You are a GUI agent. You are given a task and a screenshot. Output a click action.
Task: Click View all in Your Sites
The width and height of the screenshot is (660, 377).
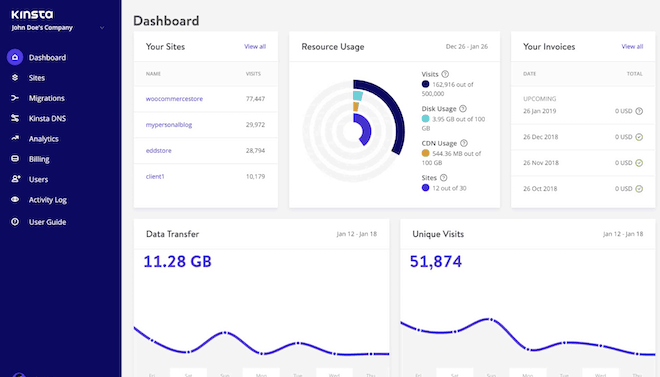point(255,46)
